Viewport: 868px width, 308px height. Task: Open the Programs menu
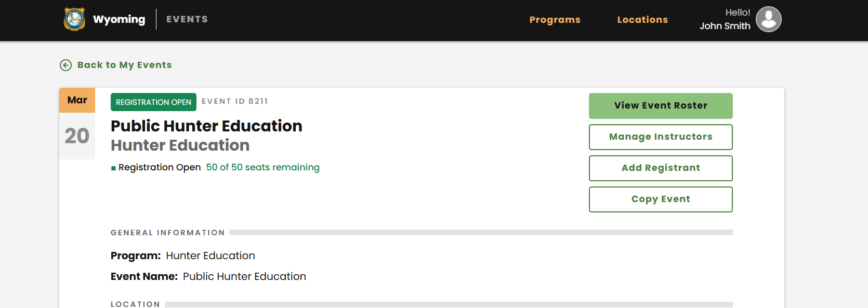[555, 20]
